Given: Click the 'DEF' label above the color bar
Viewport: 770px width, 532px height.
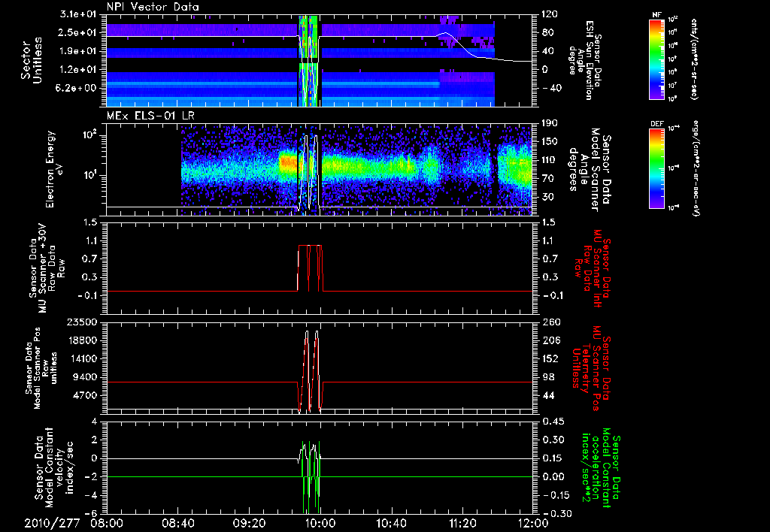Looking at the screenshot, I should 656,124.
